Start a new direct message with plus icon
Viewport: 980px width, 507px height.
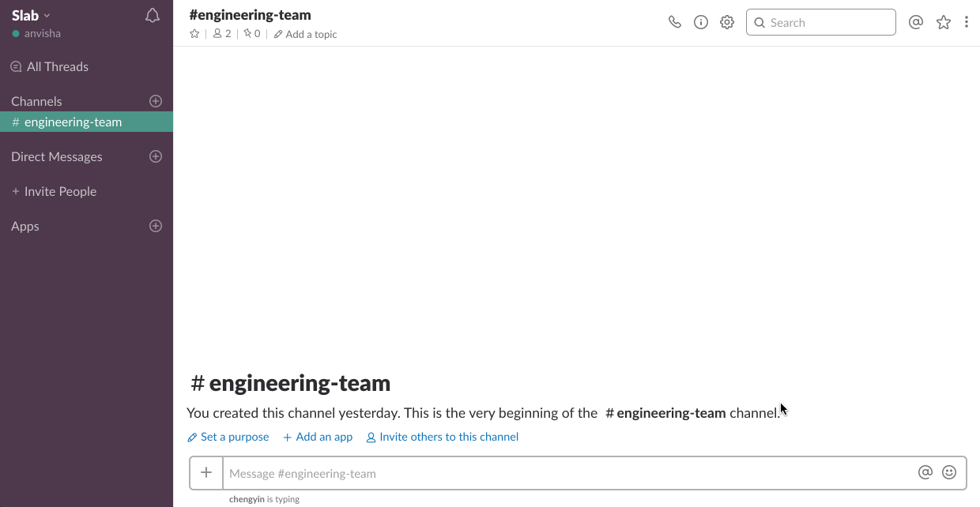pyautogui.click(x=156, y=156)
